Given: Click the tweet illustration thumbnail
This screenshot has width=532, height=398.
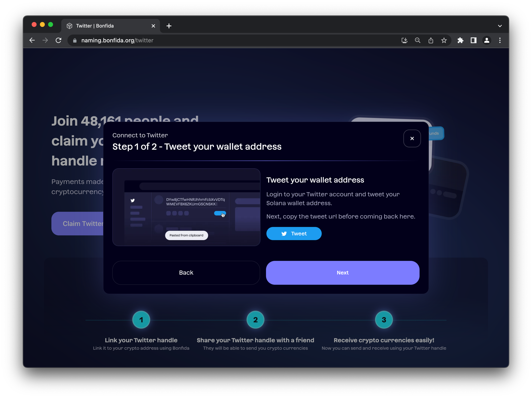Looking at the screenshot, I should tap(186, 207).
